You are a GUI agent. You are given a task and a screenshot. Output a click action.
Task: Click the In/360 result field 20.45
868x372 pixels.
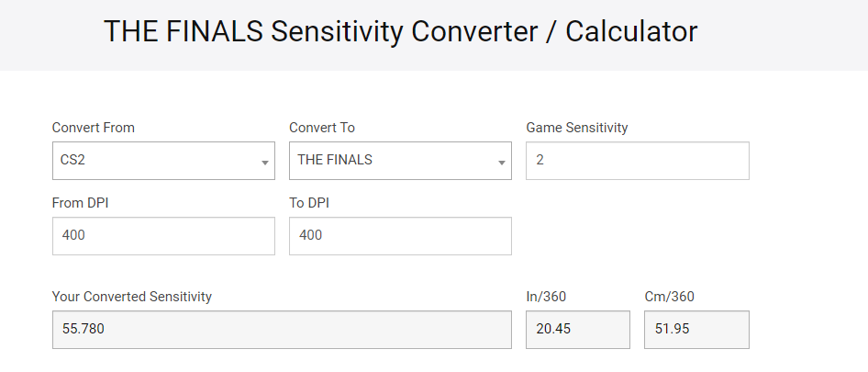click(x=577, y=330)
